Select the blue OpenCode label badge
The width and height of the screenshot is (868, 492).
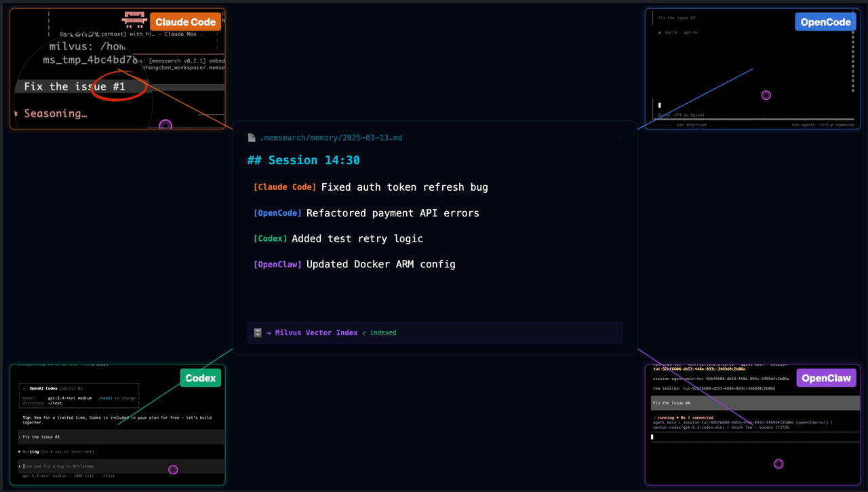coord(825,22)
